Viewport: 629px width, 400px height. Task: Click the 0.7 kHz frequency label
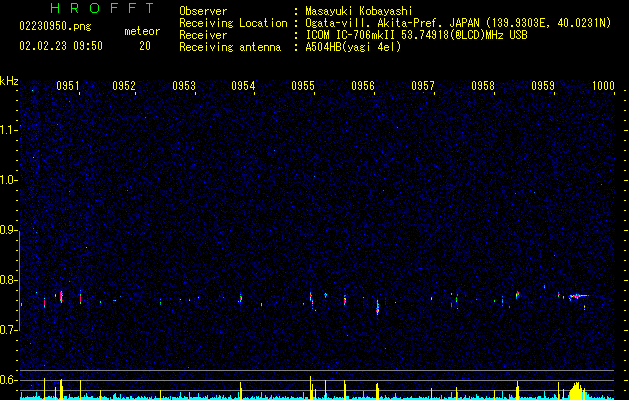[8, 330]
